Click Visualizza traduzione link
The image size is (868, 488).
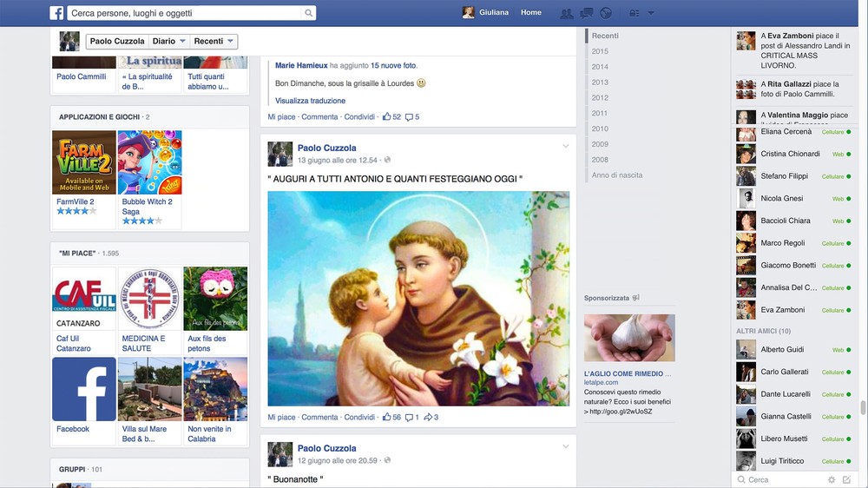(310, 101)
